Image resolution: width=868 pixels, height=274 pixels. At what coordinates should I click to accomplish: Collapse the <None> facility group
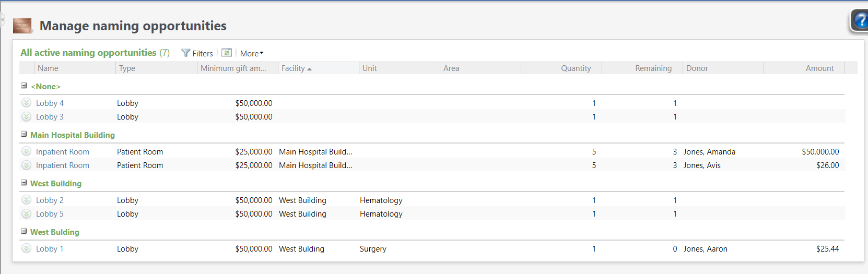[24, 86]
